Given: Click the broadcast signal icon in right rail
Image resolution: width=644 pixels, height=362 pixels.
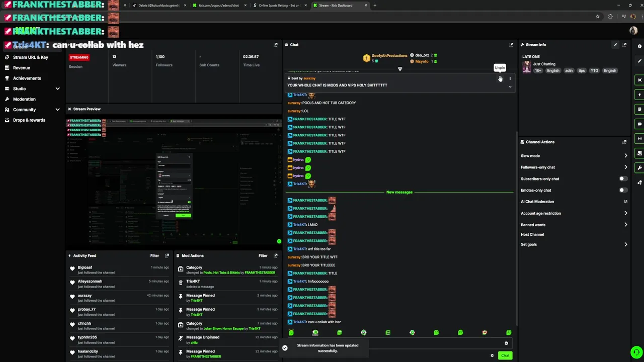Looking at the screenshot, I should pos(639,138).
